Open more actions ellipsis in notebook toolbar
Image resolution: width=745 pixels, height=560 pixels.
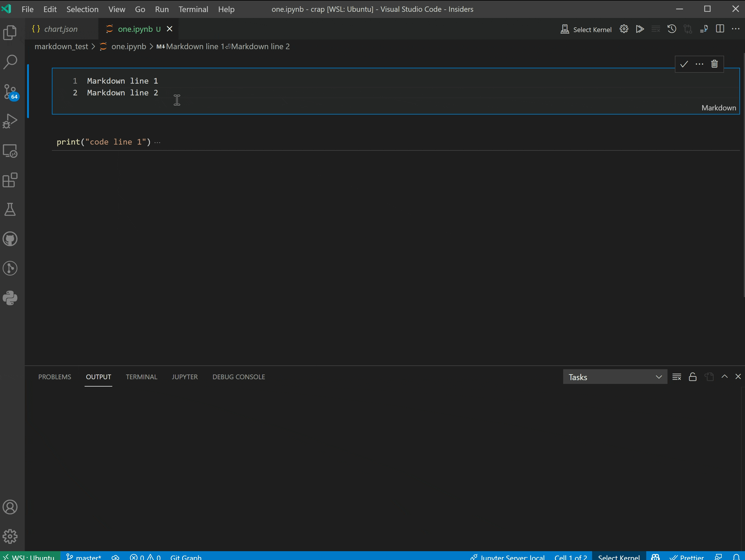coord(736,29)
